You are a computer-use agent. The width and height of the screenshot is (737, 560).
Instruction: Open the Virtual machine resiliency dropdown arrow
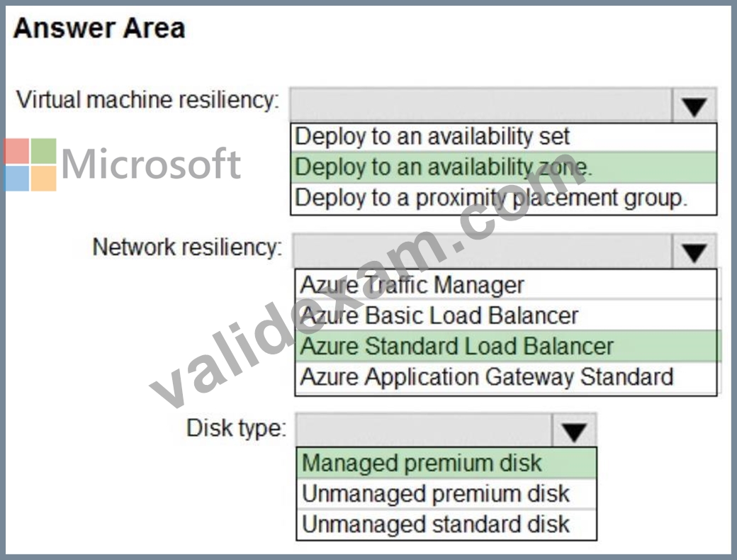pyautogui.click(x=694, y=105)
